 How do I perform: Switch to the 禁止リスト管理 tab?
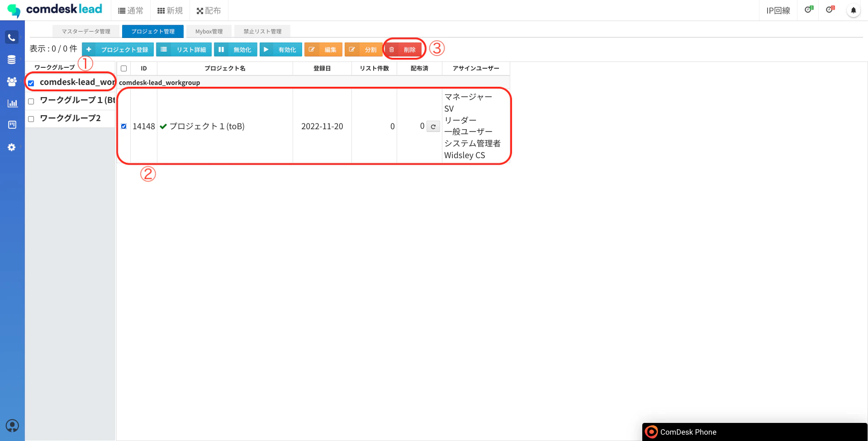(262, 31)
